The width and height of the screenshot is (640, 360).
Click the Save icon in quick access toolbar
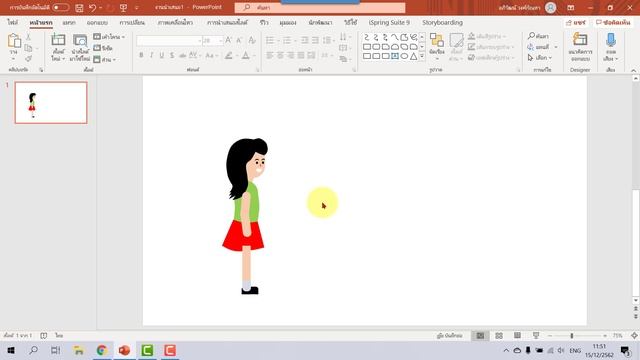pyautogui.click(x=79, y=8)
